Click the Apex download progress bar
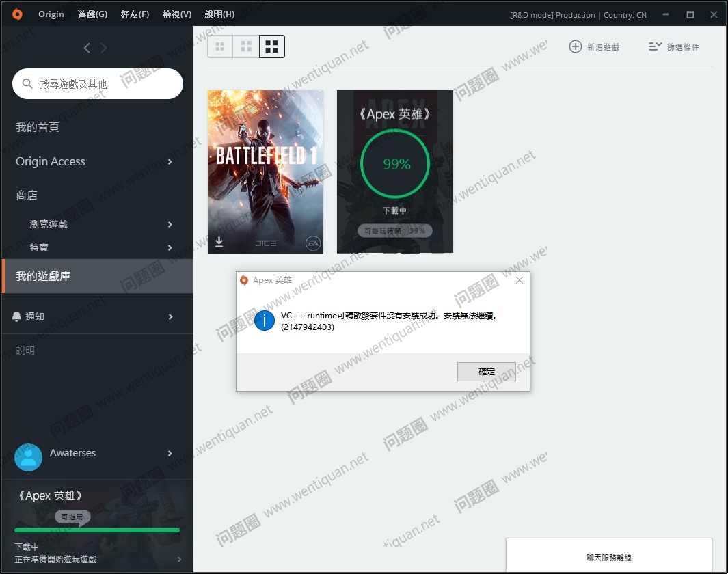 click(x=97, y=530)
